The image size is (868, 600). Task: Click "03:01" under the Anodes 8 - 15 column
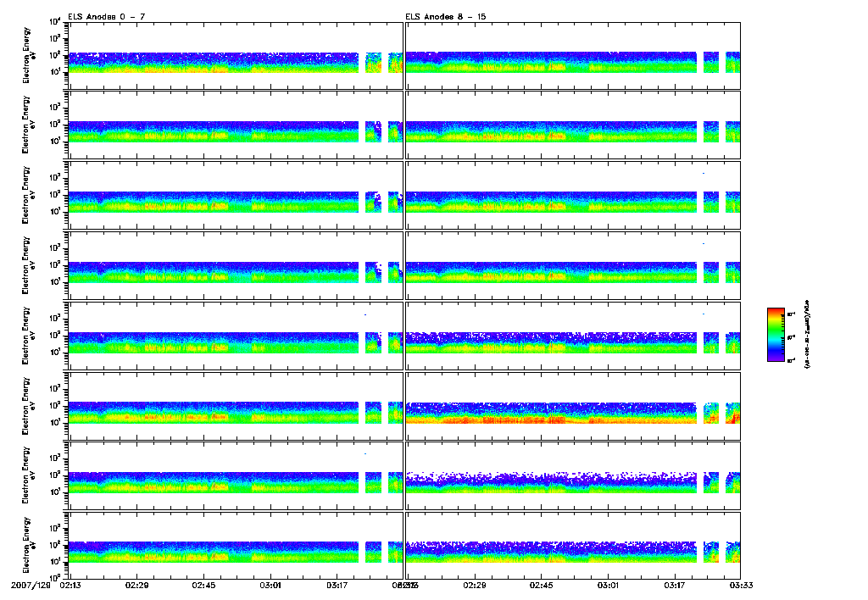608,585
